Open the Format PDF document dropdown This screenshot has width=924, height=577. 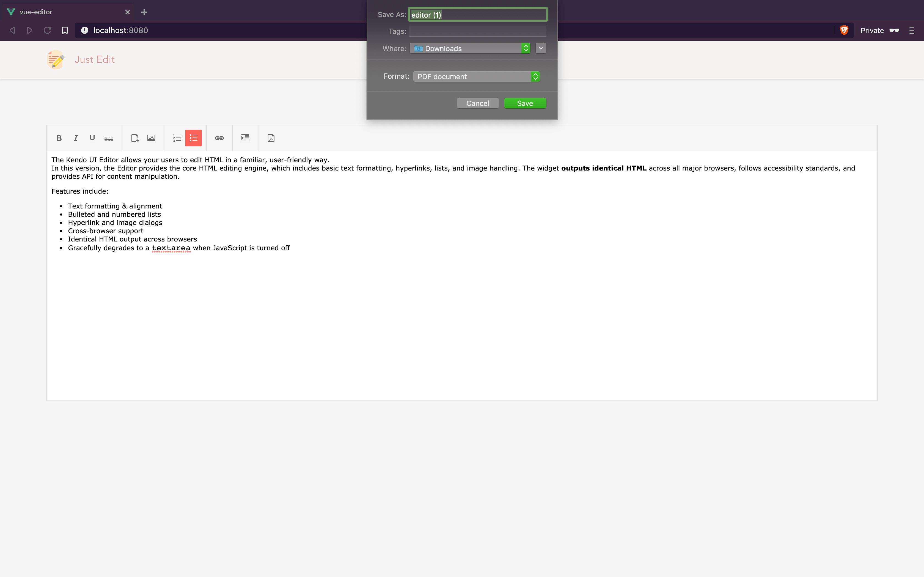pyautogui.click(x=476, y=76)
